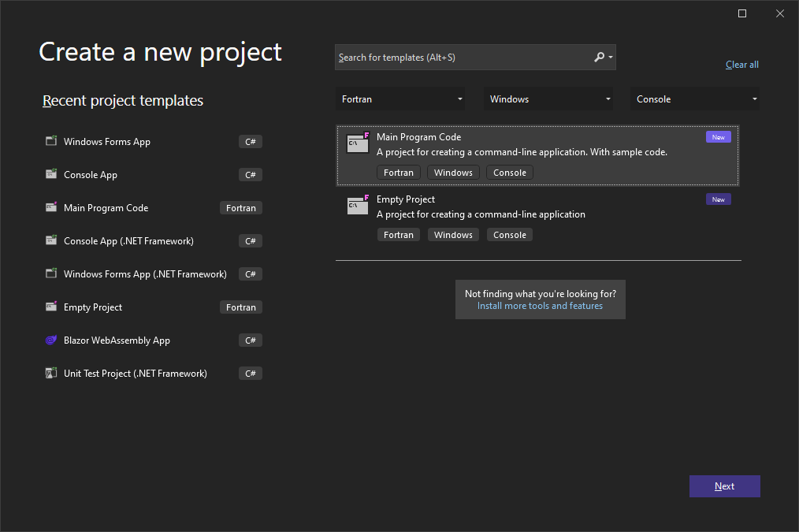Select recent Console App (.NET Framework)

pos(154,240)
